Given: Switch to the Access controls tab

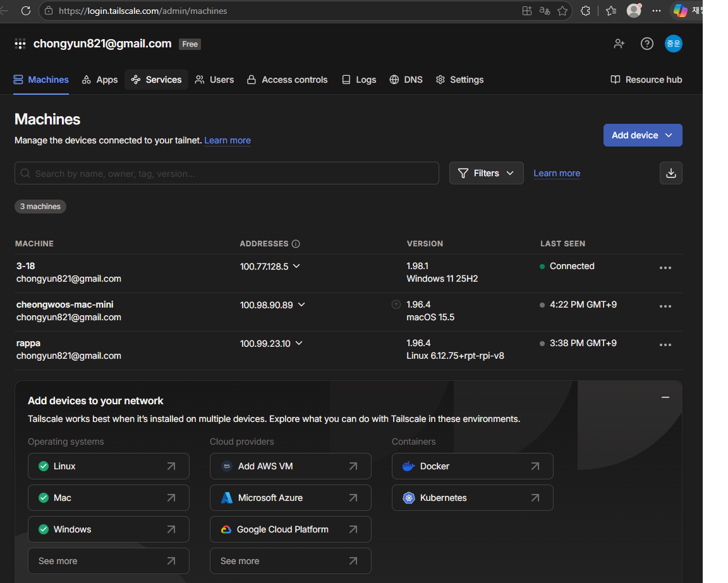Looking at the screenshot, I should pyautogui.click(x=288, y=80).
